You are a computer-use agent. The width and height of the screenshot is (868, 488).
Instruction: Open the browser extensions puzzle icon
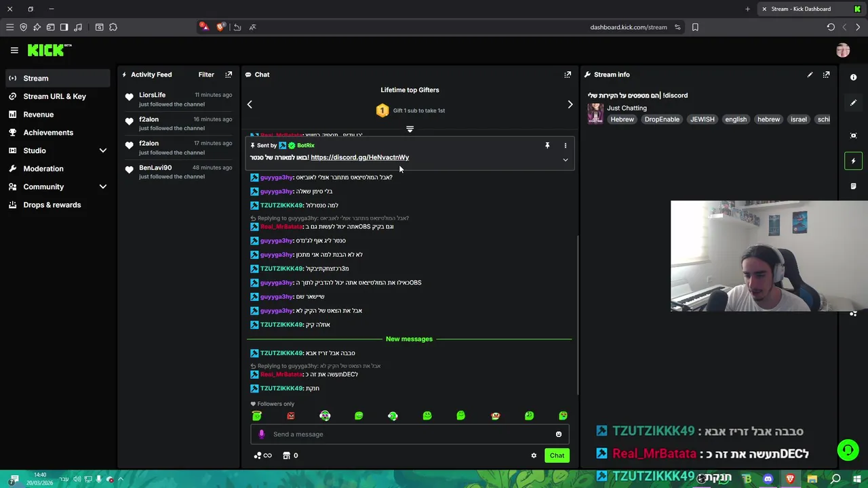tap(113, 27)
